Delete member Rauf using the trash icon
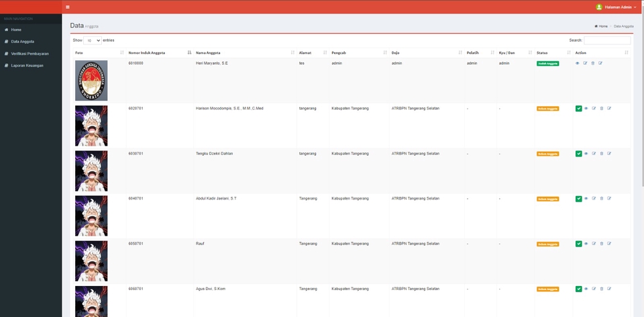The width and height of the screenshot is (644, 317). [601, 244]
